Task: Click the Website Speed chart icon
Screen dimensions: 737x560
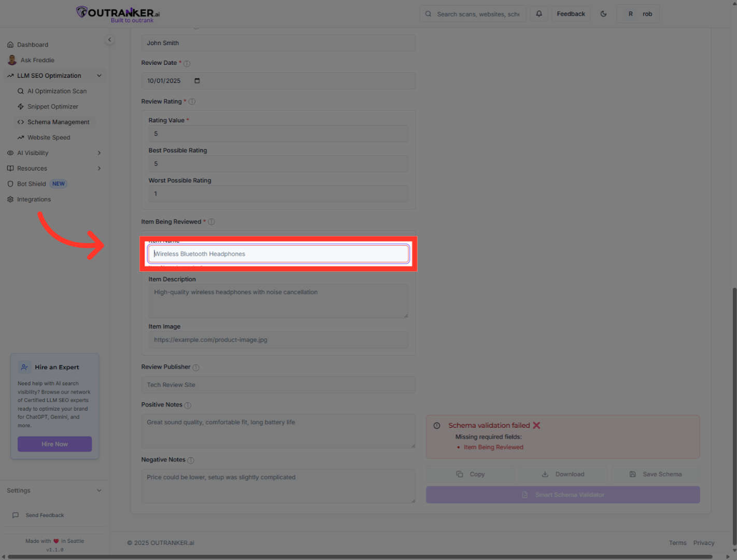Action: coord(21,137)
